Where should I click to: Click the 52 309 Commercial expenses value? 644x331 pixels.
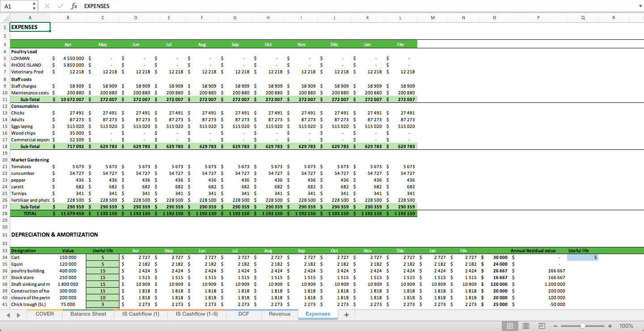point(68,140)
